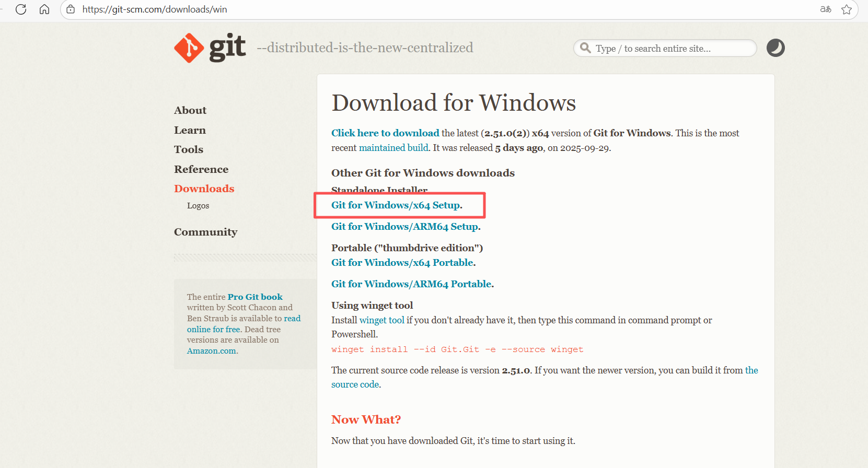This screenshot has width=868, height=468.
Task: Download Git for Windows/ARM64 Portable
Action: pyautogui.click(x=412, y=284)
